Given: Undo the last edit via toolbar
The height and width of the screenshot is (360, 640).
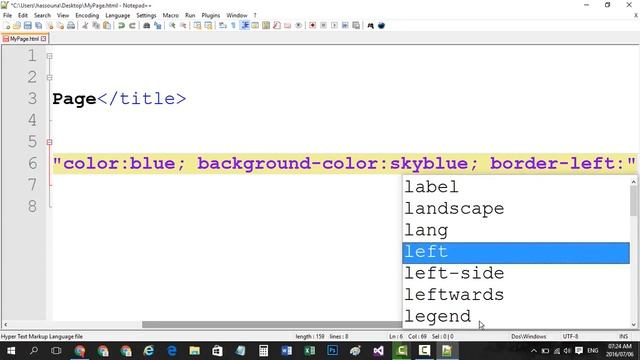Looking at the screenshot, I should [121, 26].
